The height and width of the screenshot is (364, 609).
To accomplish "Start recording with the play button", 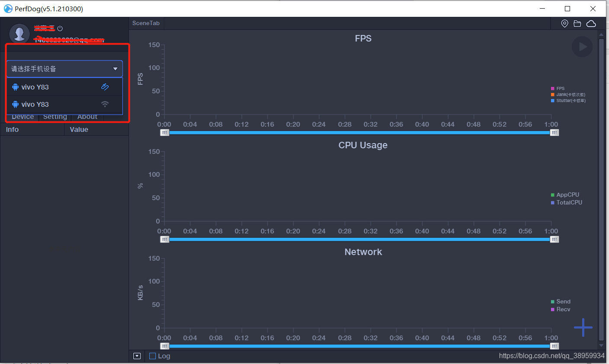I will tap(582, 47).
